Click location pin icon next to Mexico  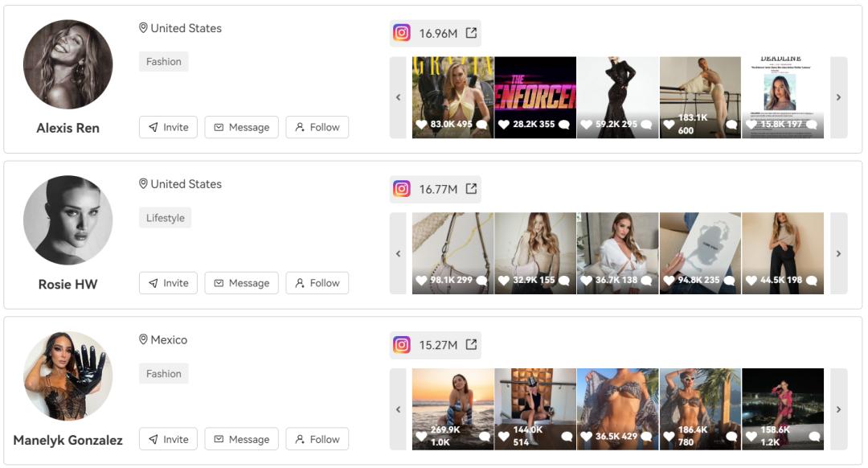[x=143, y=339]
